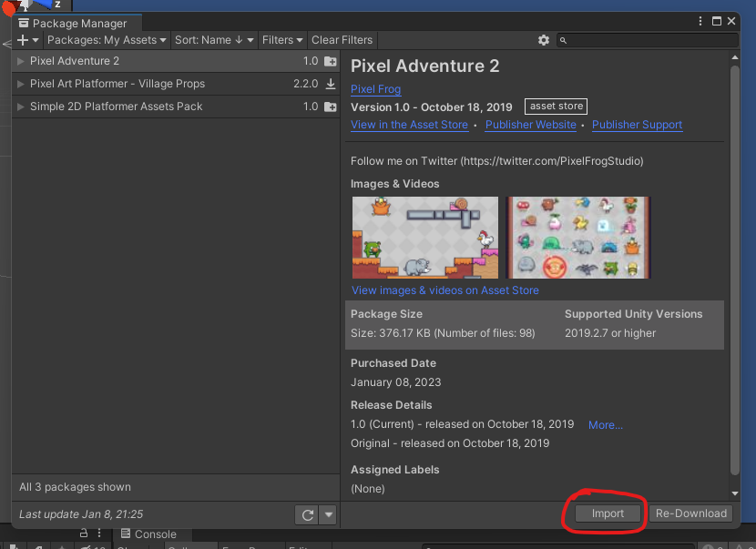Select Simple 2D Platformer Assets Pack package
756x549 pixels.
(176, 107)
